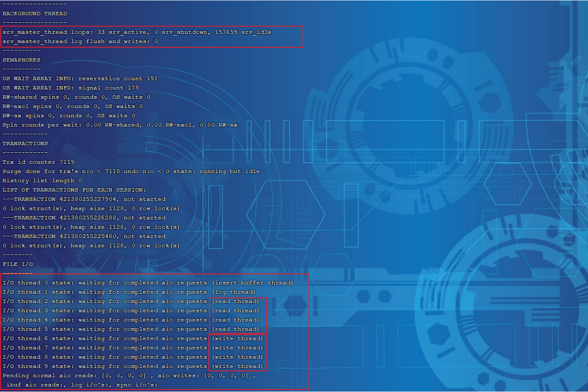588x392 pixels.
Task: Click the transaction 421380255225480 line
Action: click(84, 236)
